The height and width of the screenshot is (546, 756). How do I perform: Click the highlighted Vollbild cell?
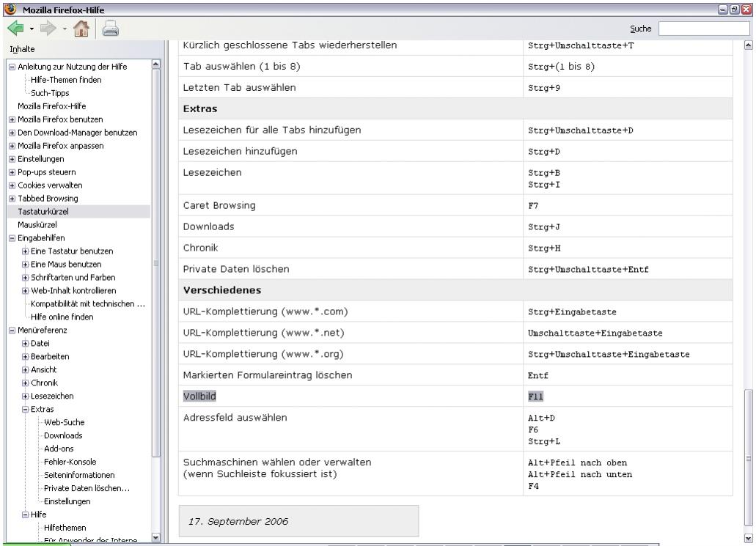click(199, 396)
